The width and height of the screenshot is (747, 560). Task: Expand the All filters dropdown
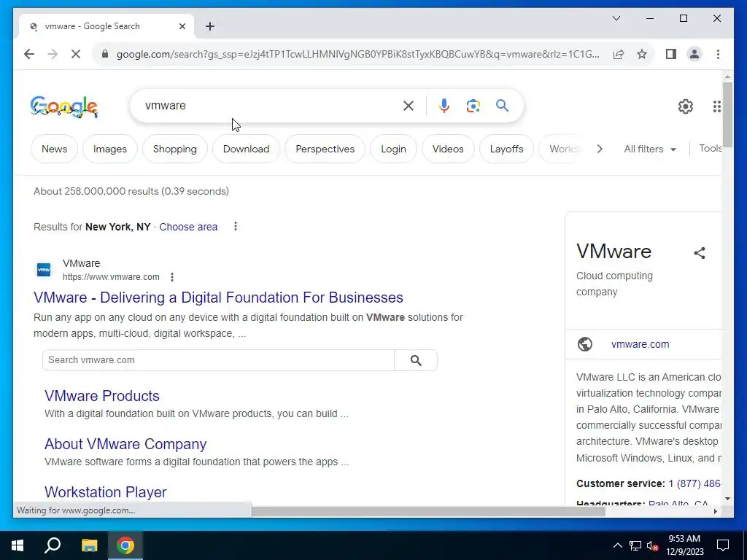(650, 149)
